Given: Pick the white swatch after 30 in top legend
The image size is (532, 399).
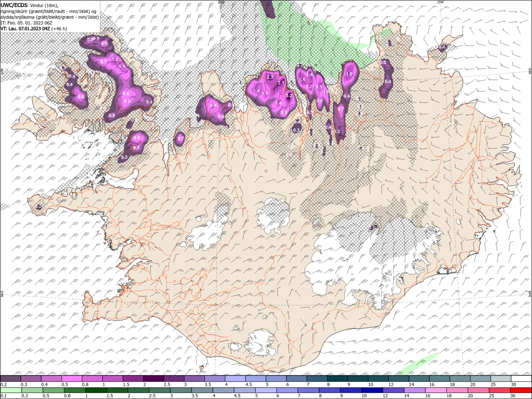Looking at the screenshot, I should (x=521, y=379).
